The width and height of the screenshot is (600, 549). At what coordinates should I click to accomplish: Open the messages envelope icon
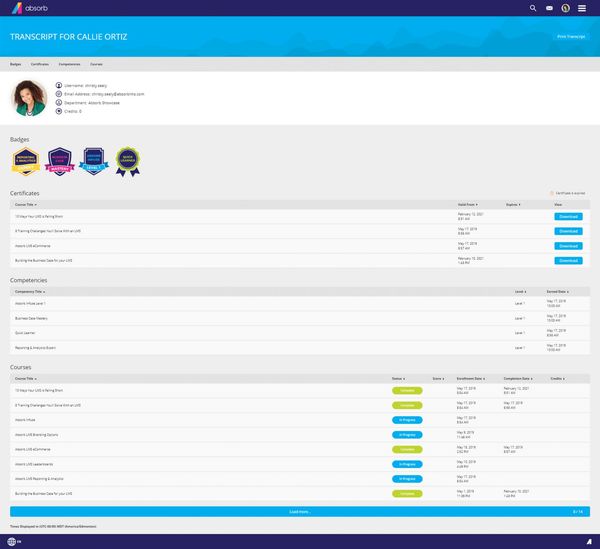click(x=549, y=8)
